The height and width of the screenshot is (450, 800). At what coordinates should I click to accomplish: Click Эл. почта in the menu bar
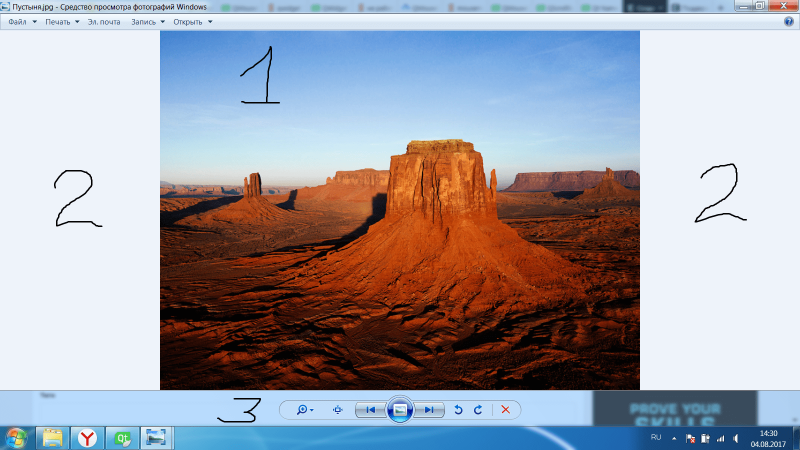(x=104, y=22)
